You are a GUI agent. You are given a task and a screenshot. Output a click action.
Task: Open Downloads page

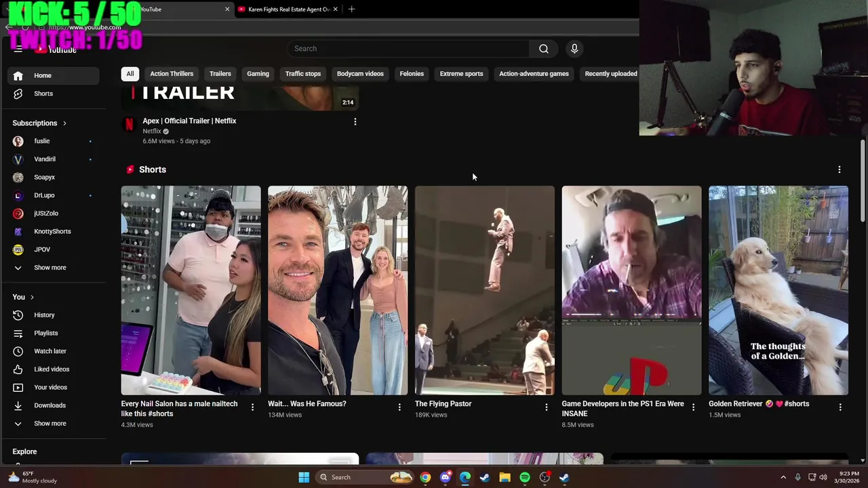[53, 405]
